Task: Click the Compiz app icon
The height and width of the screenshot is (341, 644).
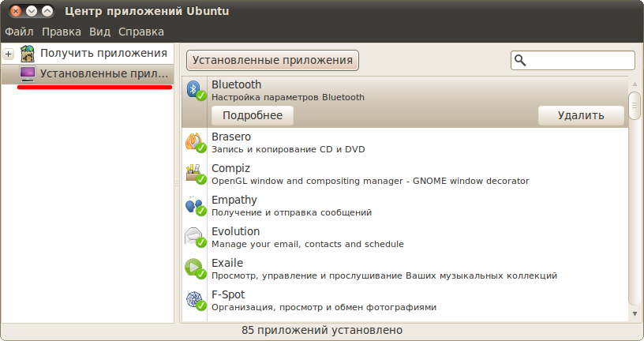Action: coord(196,174)
